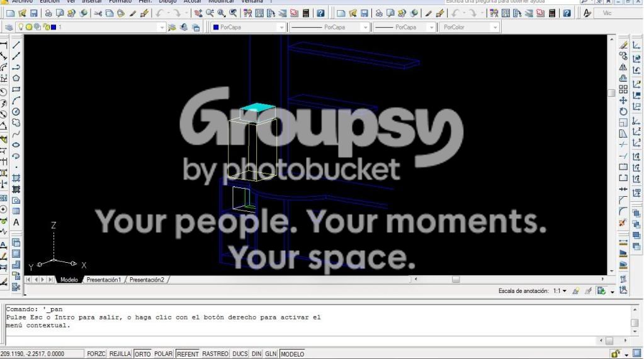Toggle FORZC snap mode
Image resolution: width=644 pixels, height=359 pixels.
(96, 354)
